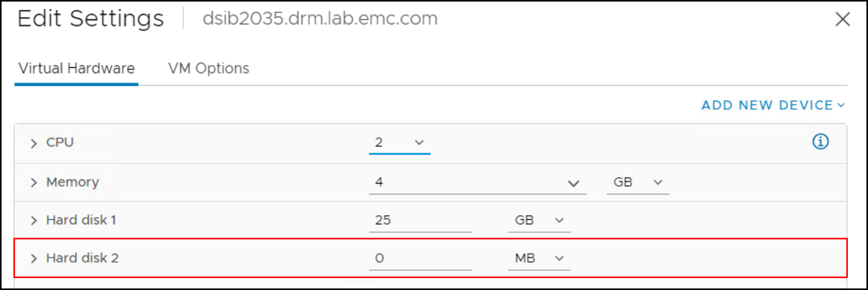The height and width of the screenshot is (290, 868).
Task: Open Hard disk 2 MB unit dropdown
Action: [x=539, y=258]
